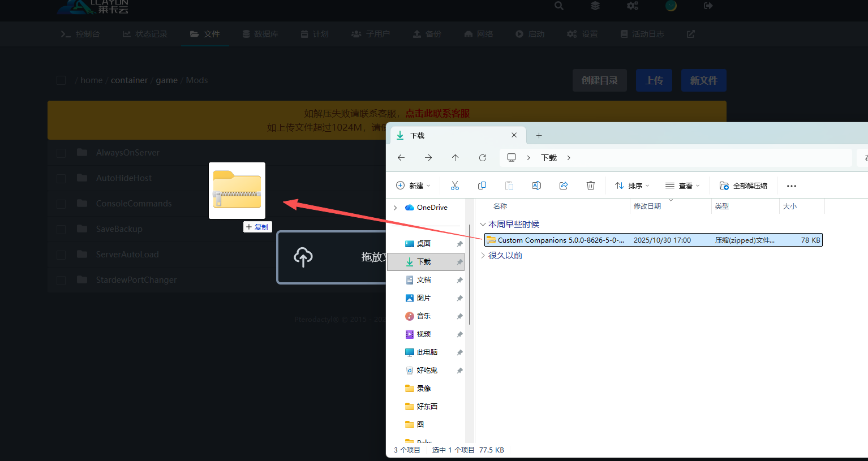Click the see more options ellipsis icon

(x=792, y=186)
